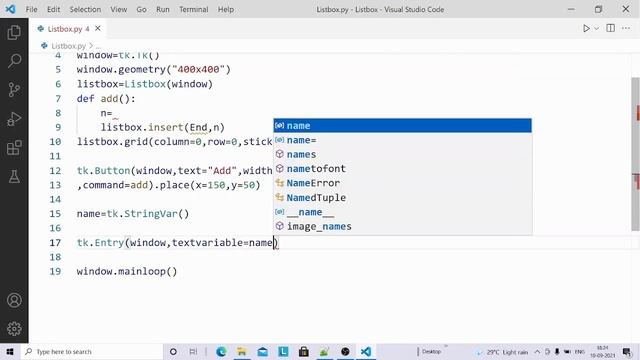This screenshot has width=640, height=360.
Task: Open the Manage gear icon
Action: (x=14, y=329)
